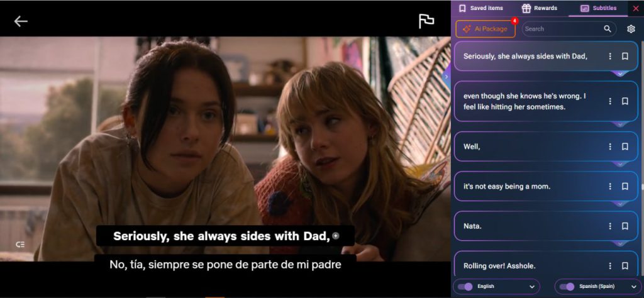Switch to the Saved items tab

(x=481, y=8)
